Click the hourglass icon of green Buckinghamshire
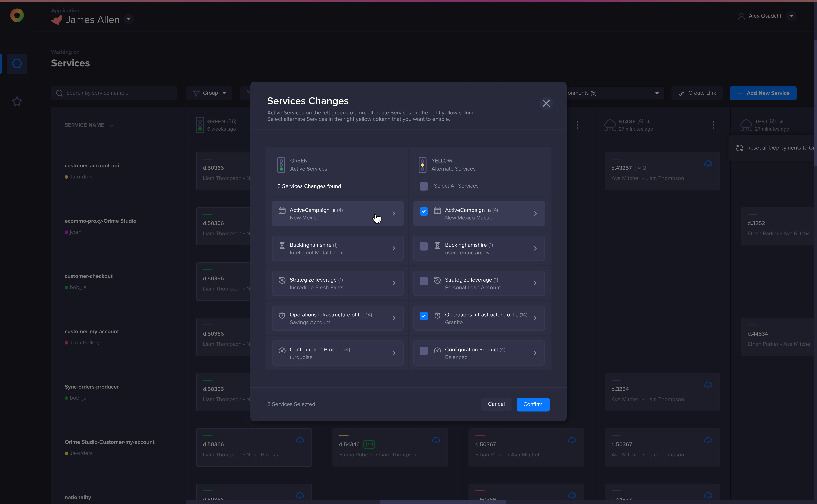 click(282, 245)
